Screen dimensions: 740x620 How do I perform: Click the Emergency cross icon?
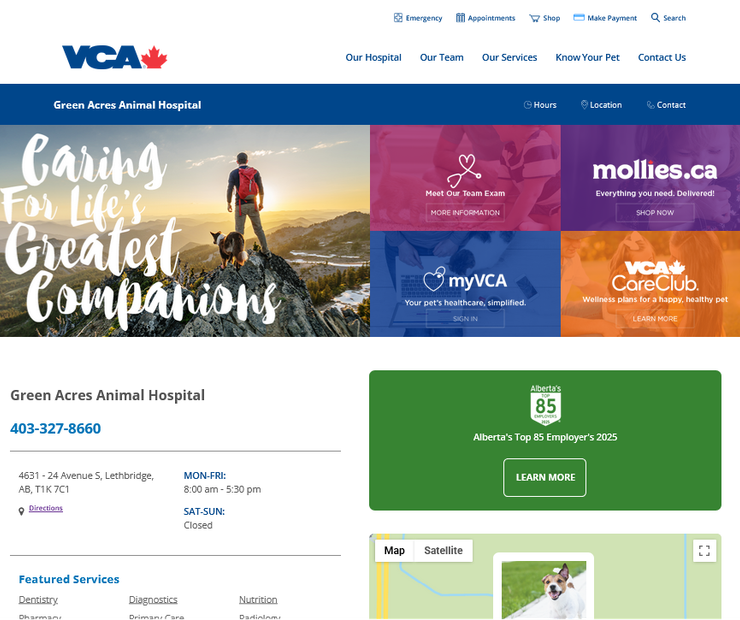pos(398,18)
